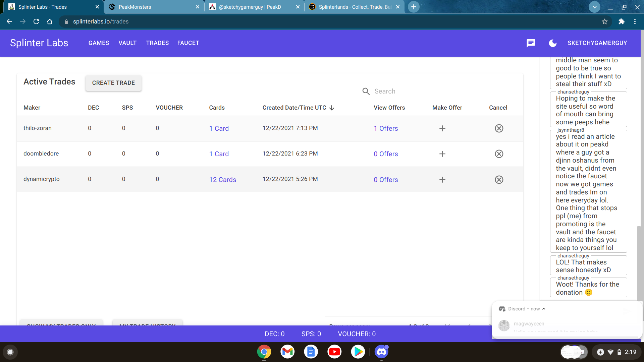Sort by Created Date/Time arrow
This screenshot has width=644, height=362.
tap(332, 108)
